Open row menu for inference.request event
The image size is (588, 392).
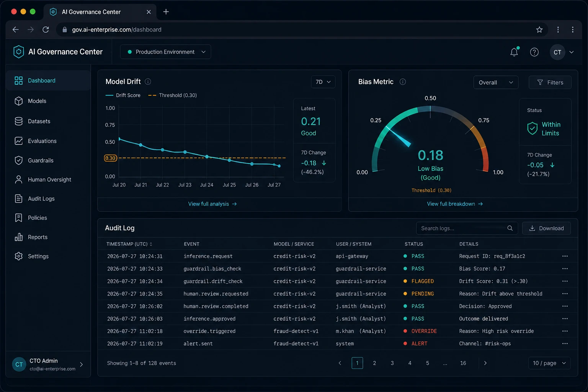[x=565, y=256]
